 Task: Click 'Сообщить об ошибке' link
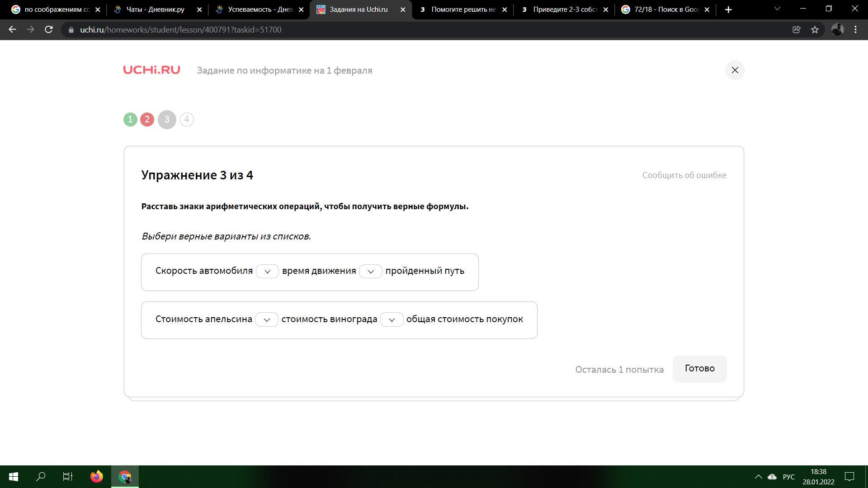(x=684, y=175)
